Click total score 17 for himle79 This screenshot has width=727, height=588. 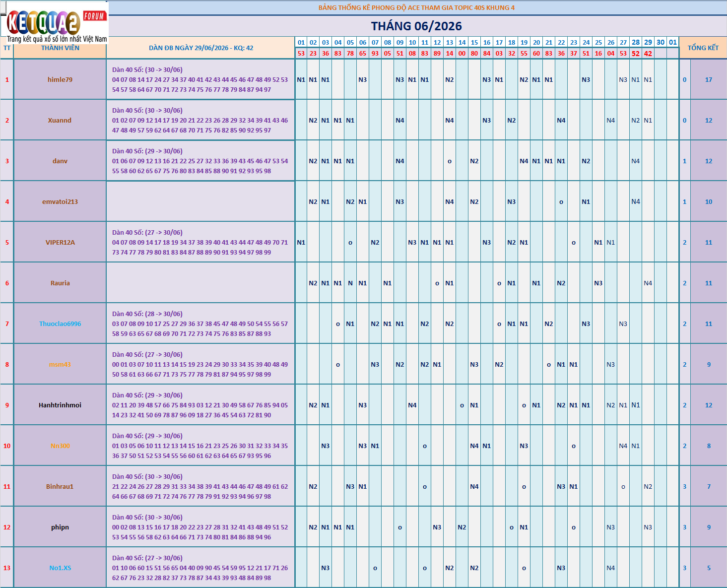point(709,79)
